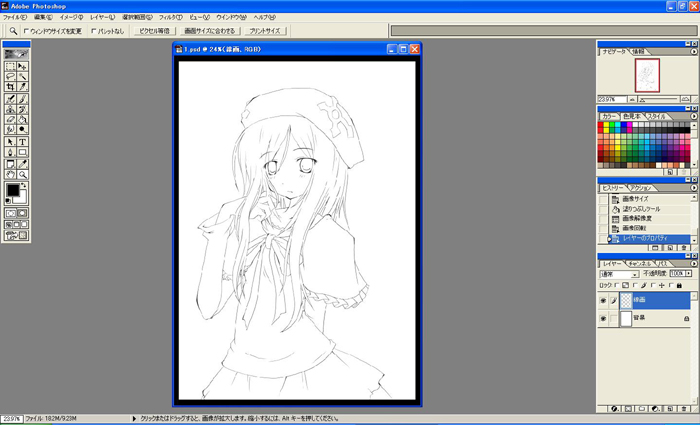The image size is (700, 425).
Task: Switch to the チャンネル tab
Action: [639, 264]
